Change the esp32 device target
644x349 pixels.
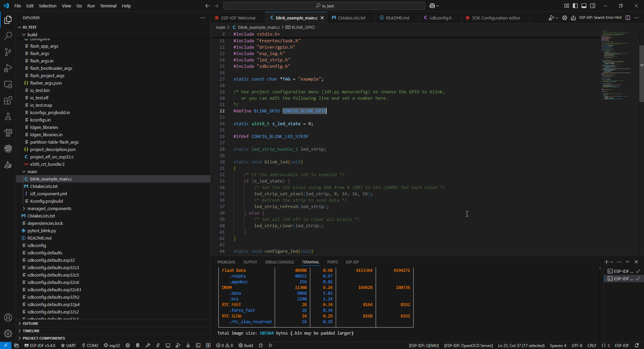click(x=112, y=345)
